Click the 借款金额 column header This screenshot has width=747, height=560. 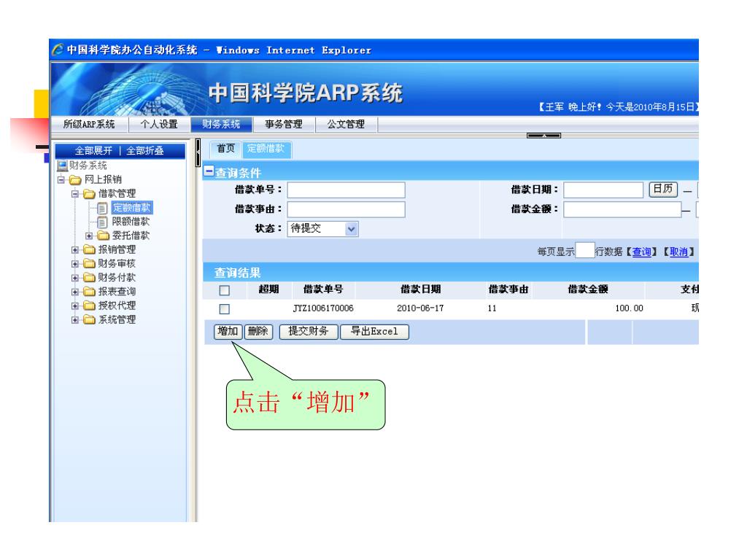pos(588,289)
